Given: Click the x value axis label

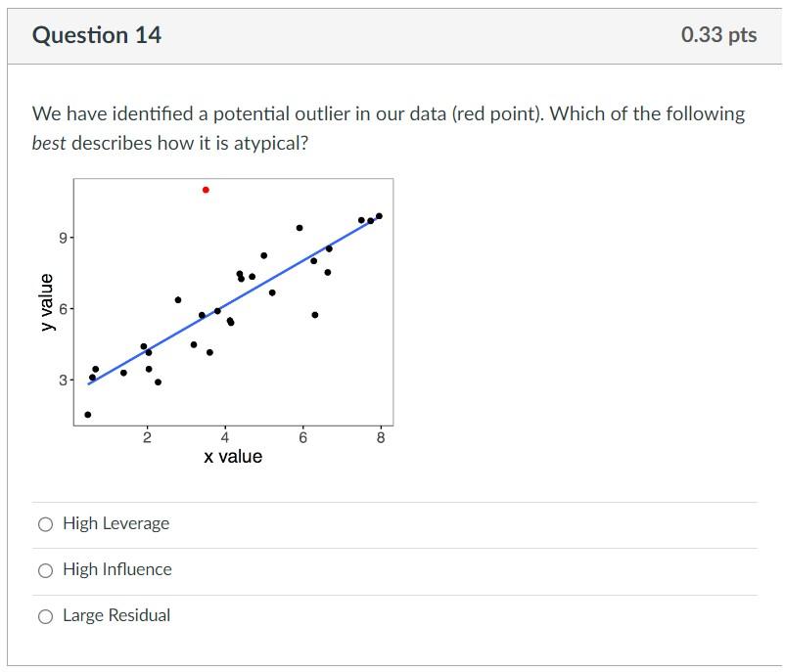Looking at the screenshot, I should 233,455.
